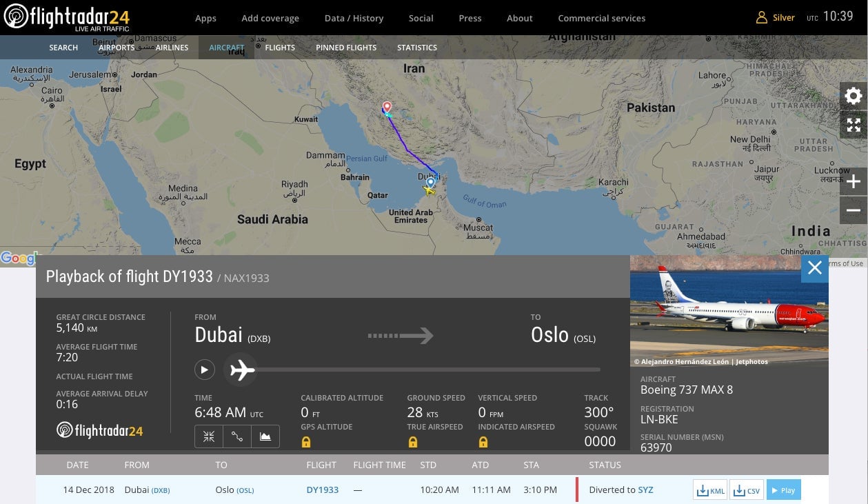868x504 pixels.
Task: Click the ground speed 28 kts value
Action: coord(423,412)
